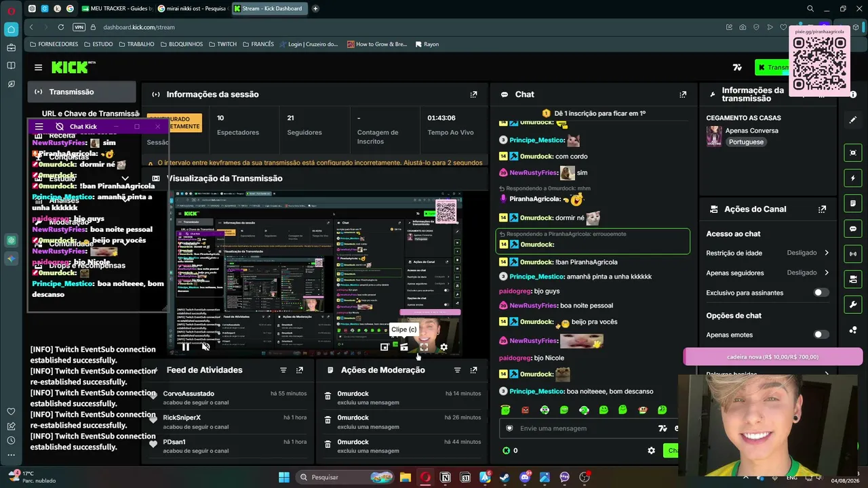The image size is (868, 488).
Task: Enter fullscreen on stream preview player
Action: pos(424,347)
